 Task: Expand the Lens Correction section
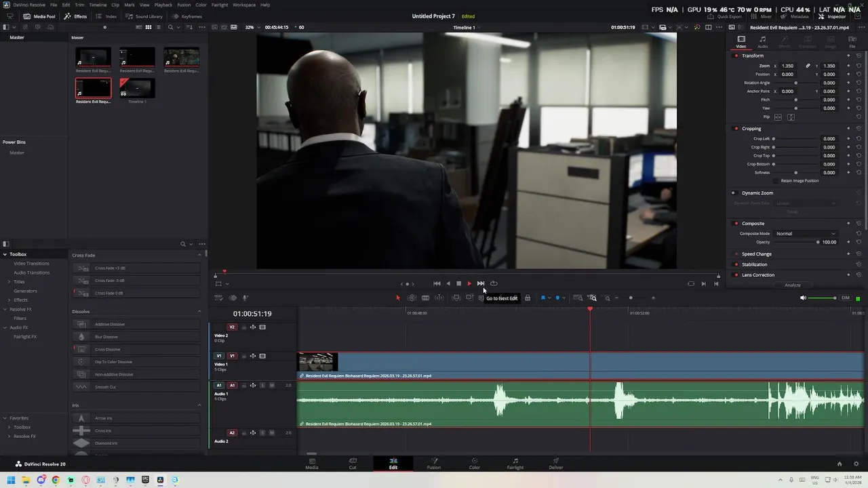pos(758,274)
